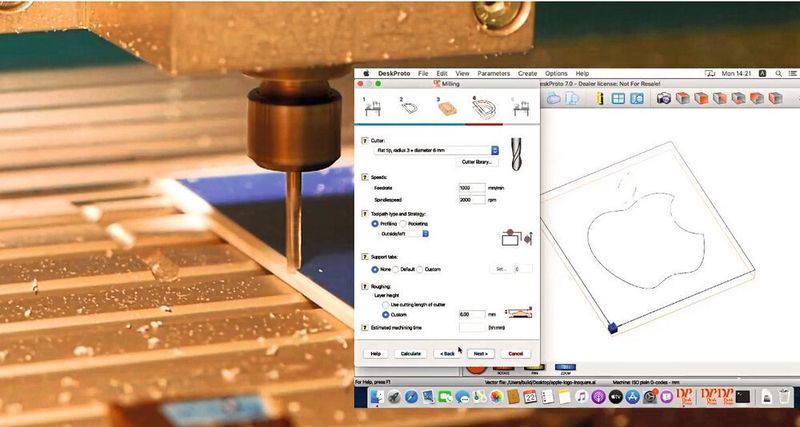The image size is (800, 427).
Task: Open Photos from the Dock
Action: [x=495, y=397]
